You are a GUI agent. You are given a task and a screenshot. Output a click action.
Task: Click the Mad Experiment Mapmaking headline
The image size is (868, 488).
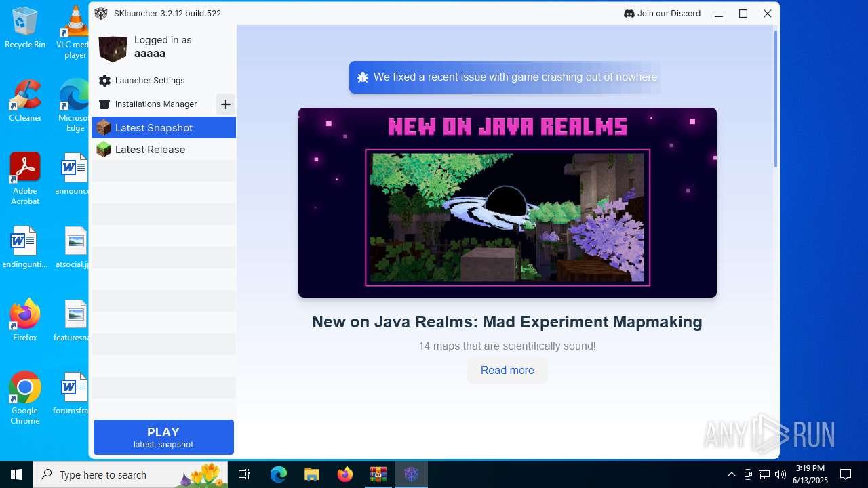click(507, 322)
